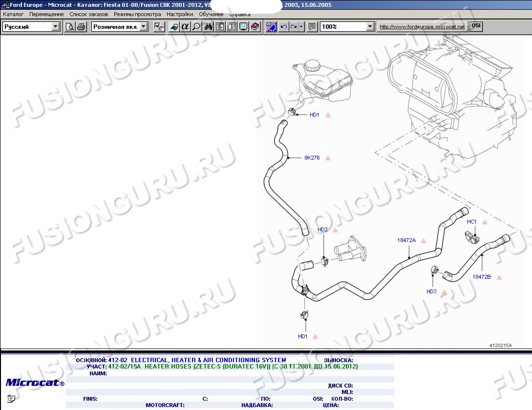
Task: Select callout 18472A in diagram
Action: click(406, 240)
